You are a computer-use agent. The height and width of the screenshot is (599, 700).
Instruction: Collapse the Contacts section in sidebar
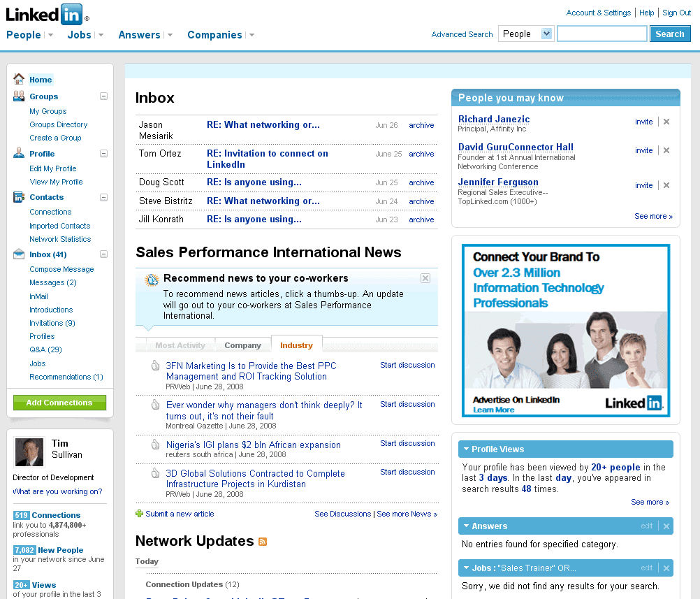pos(103,198)
